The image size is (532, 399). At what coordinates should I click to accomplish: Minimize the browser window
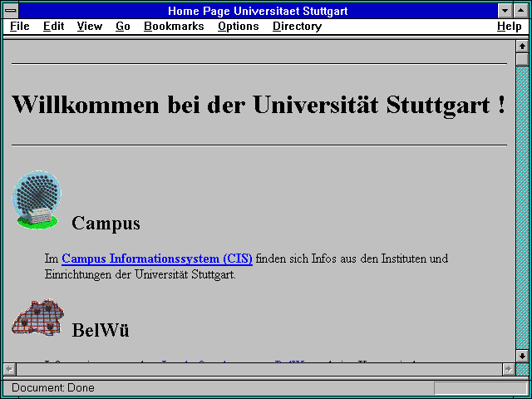coord(505,11)
